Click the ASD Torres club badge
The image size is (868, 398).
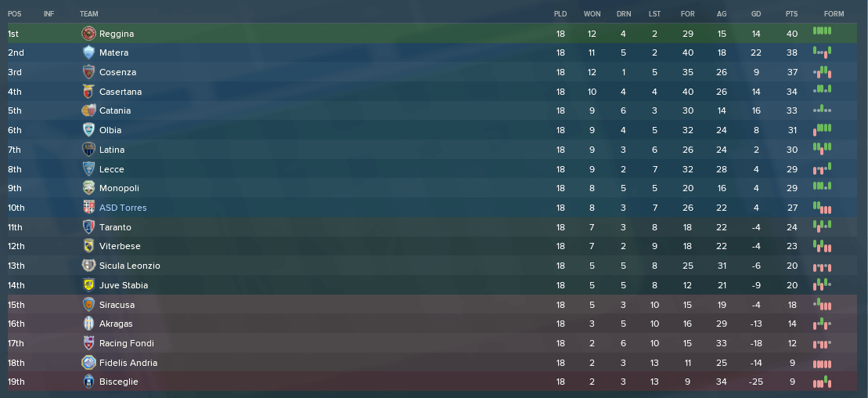click(88, 208)
